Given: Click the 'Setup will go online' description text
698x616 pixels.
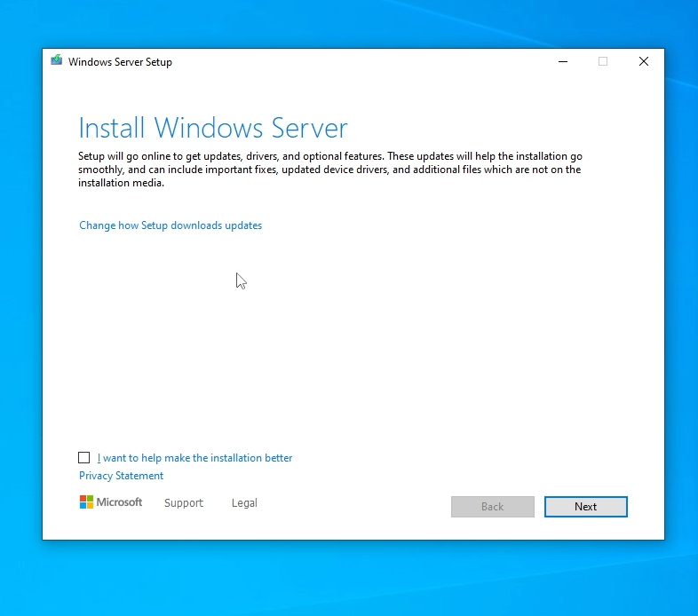Looking at the screenshot, I should pyautogui.click(x=330, y=170).
